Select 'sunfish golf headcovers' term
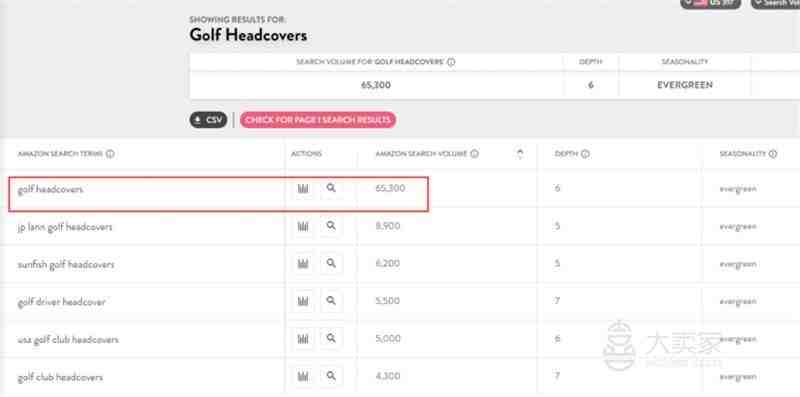 [66, 265]
